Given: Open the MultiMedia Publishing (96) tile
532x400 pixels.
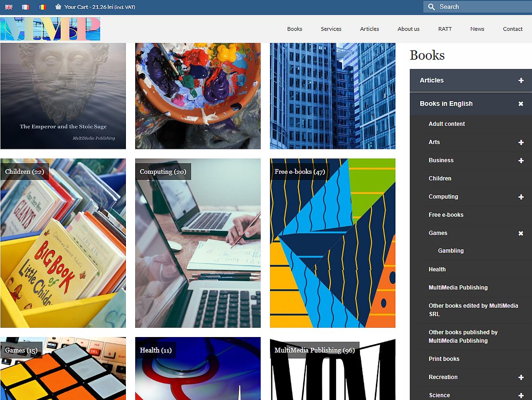Looking at the screenshot, I should click(332, 369).
